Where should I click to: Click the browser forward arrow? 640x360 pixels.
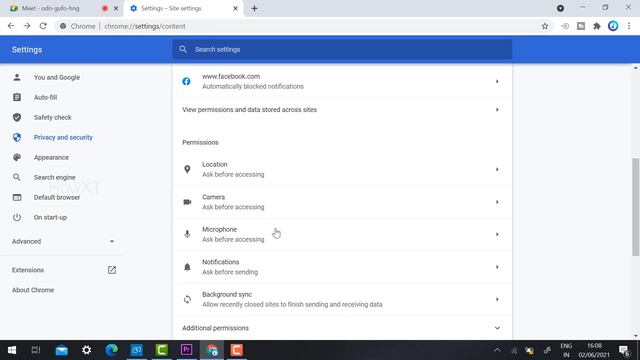pyautogui.click(x=27, y=26)
